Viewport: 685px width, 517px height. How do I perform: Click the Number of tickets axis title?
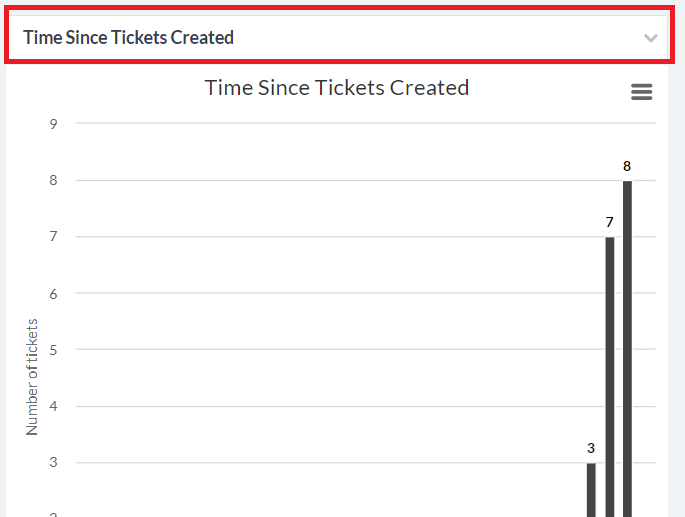pos(32,377)
